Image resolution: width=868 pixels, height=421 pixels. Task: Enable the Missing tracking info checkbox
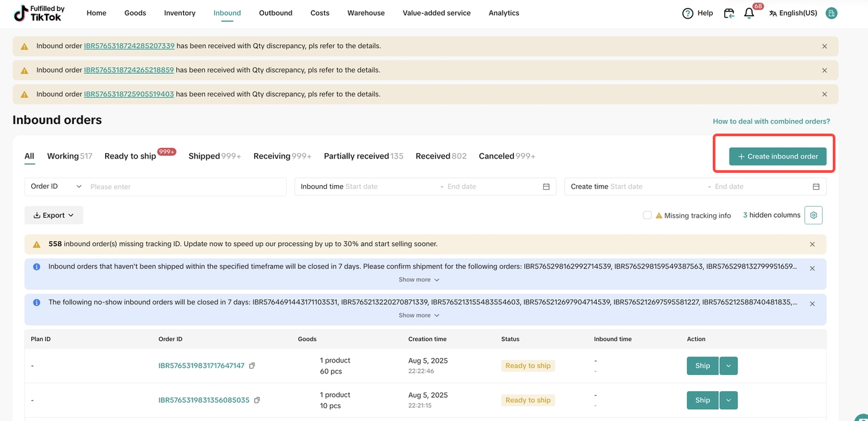tap(647, 215)
